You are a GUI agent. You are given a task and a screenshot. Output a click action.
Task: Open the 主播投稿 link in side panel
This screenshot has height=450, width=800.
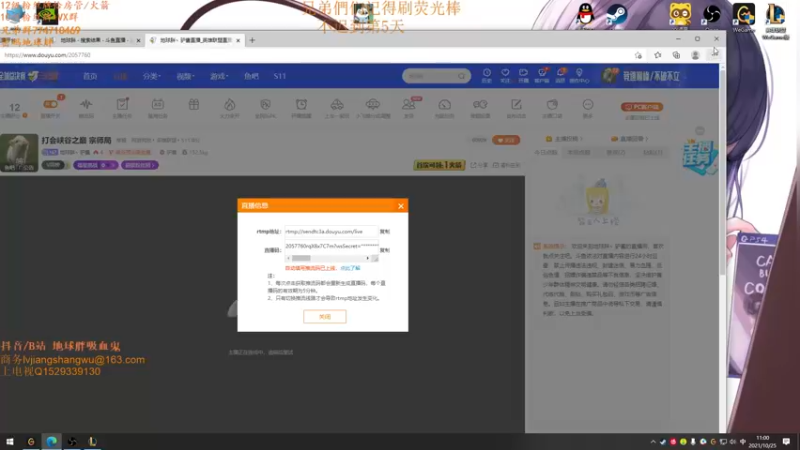564,139
